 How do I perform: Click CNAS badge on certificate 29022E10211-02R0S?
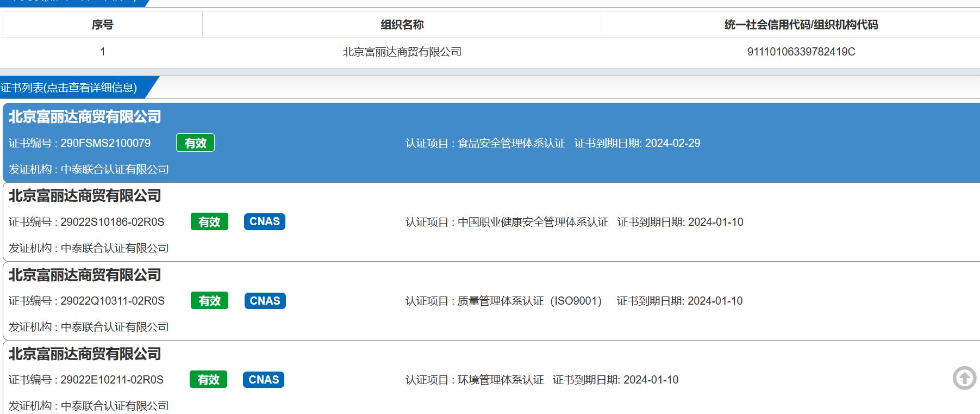264,380
